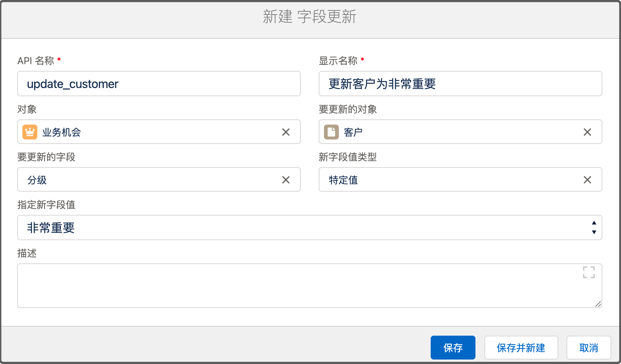The height and width of the screenshot is (364, 621).
Task: Open the 非常重要 value dropdown
Action: pos(309,228)
